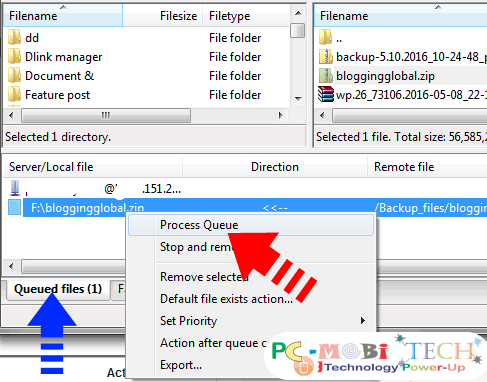Click the queued file icon beside F:\bloggingglobal.zip
Viewport: 487px width, 382px height.
15,207
